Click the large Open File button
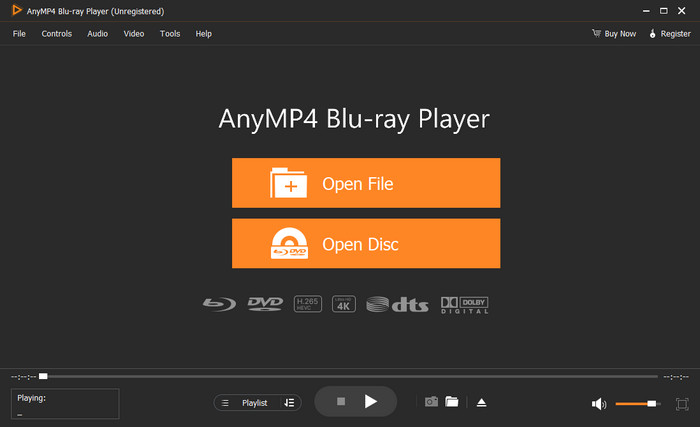The height and width of the screenshot is (427, 700). 366,183
